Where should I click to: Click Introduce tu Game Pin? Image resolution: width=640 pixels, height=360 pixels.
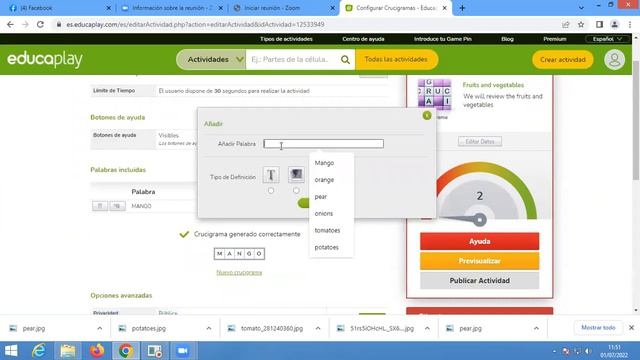tap(443, 39)
